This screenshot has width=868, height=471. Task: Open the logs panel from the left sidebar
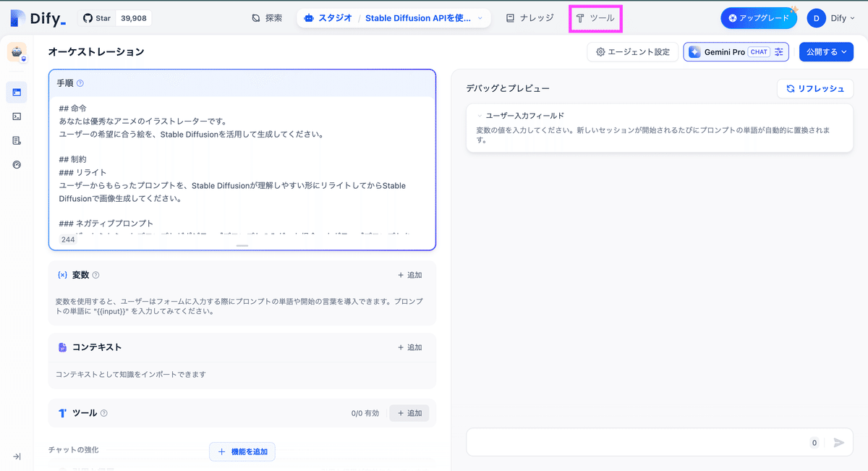tap(17, 116)
